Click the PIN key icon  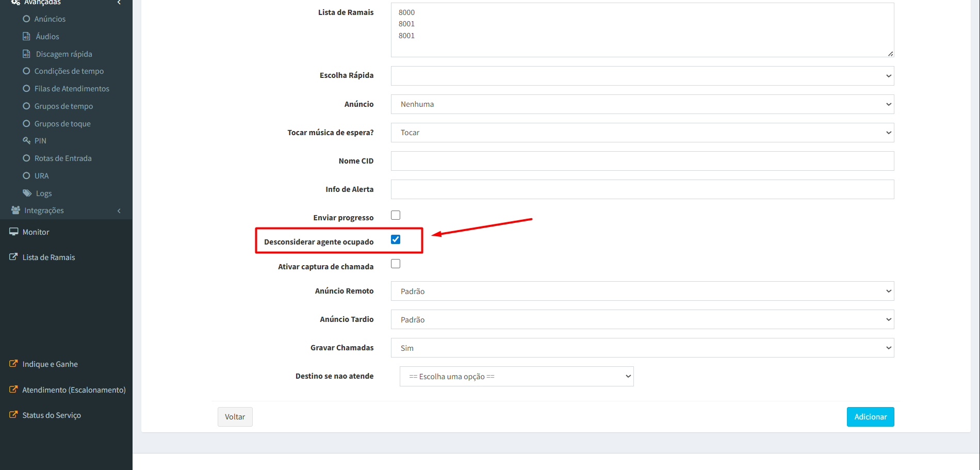[x=27, y=140]
